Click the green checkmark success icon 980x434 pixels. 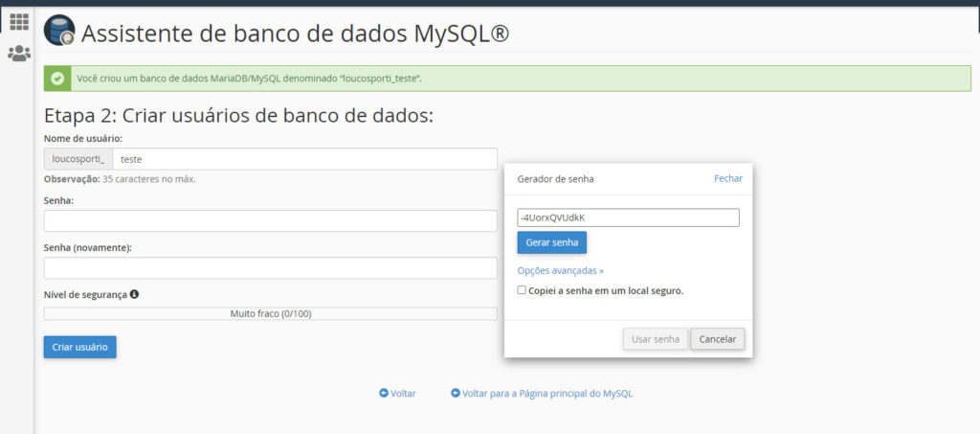coord(58,79)
